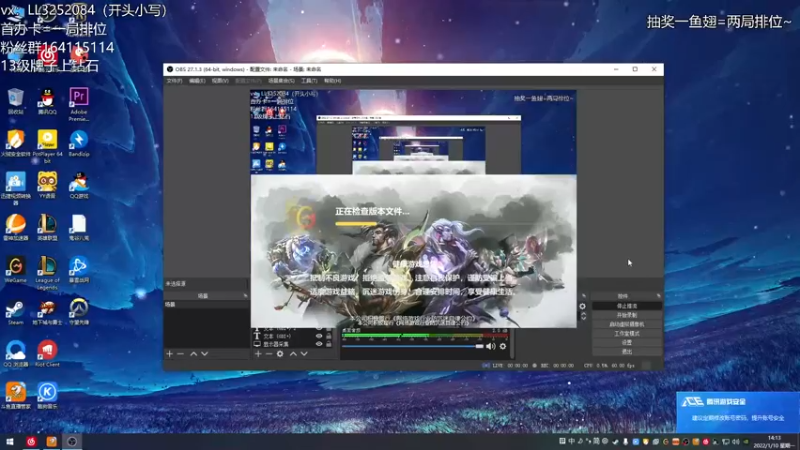Select 显示器采集 source row
Viewport: 800px width, 450px height.
(291, 344)
